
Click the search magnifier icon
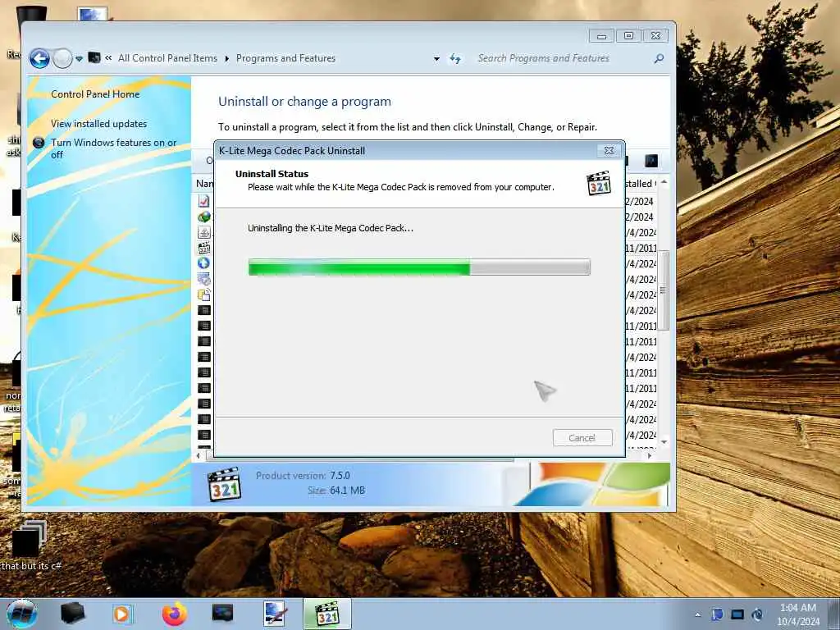(659, 58)
